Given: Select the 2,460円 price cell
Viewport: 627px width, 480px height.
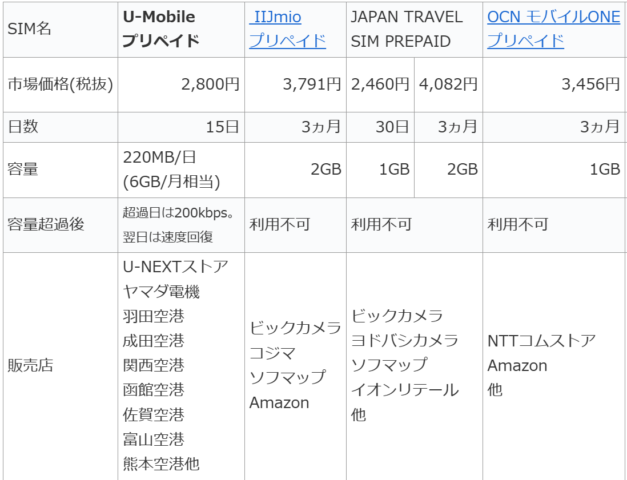Looking at the screenshot, I should [380, 85].
